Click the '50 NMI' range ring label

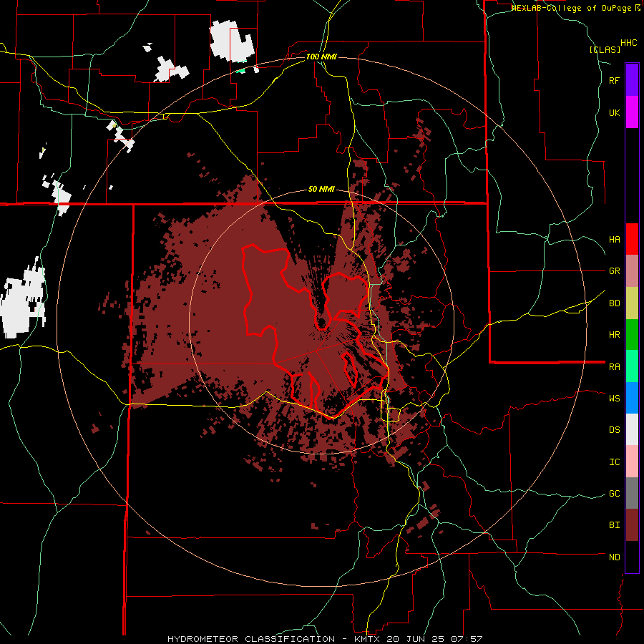coord(321,190)
